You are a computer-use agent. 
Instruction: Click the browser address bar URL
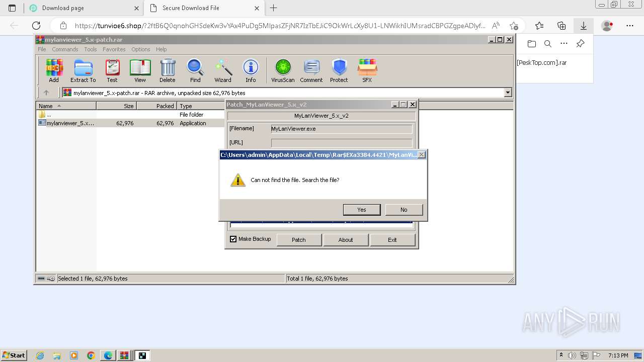(x=280, y=26)
